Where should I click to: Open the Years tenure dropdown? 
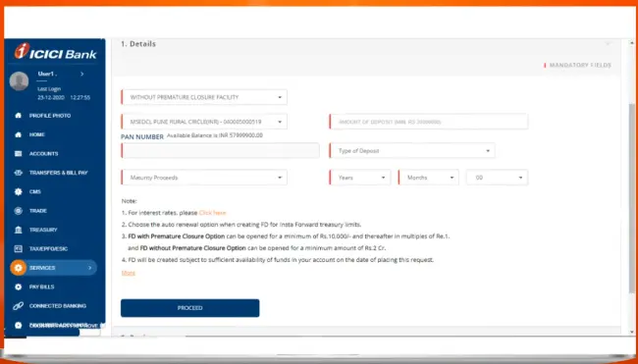click(x=359, y=178)
